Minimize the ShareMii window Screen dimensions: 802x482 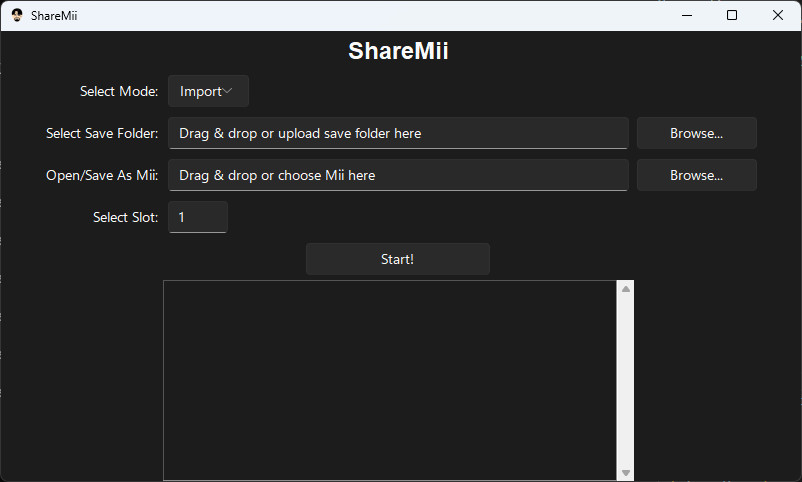[687, 15]
